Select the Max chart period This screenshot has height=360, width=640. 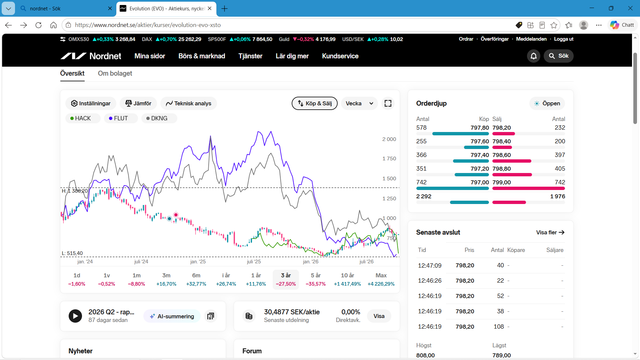(x=381, y=279)
